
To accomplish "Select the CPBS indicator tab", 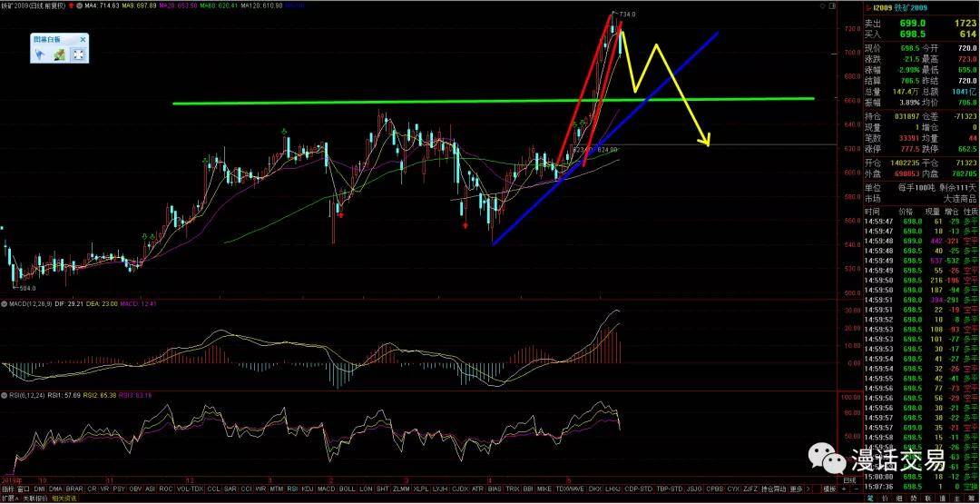I will click(x=714, y=489).
